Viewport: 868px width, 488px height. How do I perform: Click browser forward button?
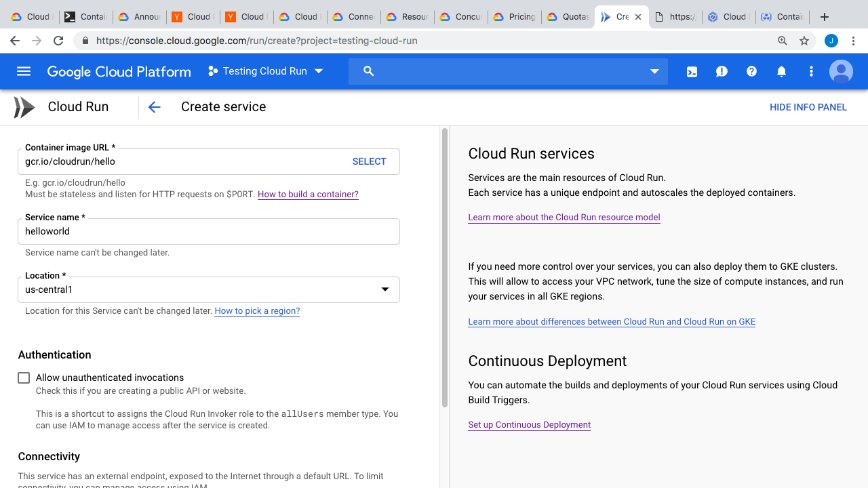pyautogui.click(x=37, y=41)
